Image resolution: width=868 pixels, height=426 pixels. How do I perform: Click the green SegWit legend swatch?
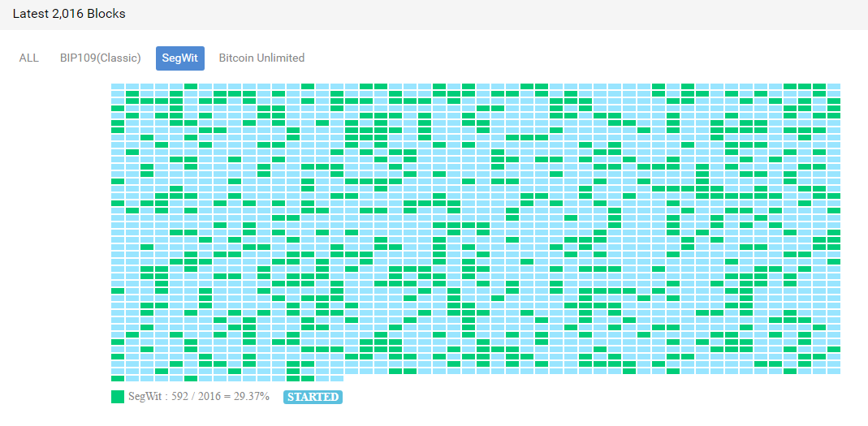[x=118, y=397]
